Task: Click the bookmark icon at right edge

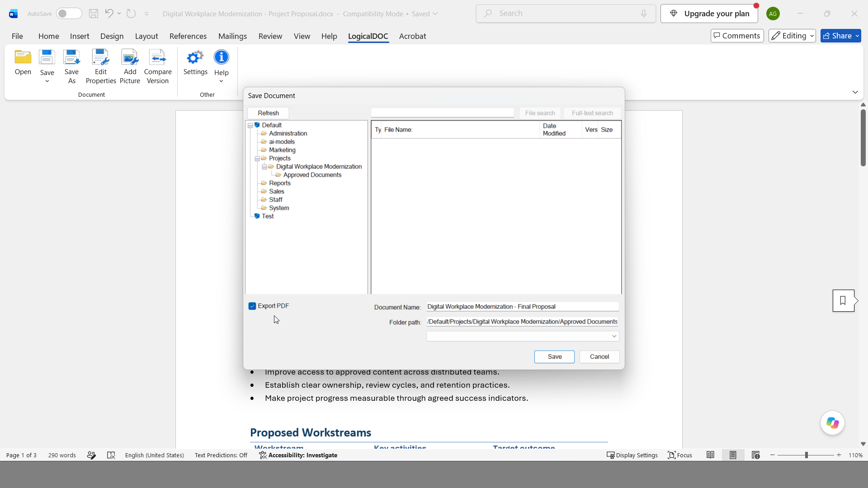Action: tap(843, 300)
